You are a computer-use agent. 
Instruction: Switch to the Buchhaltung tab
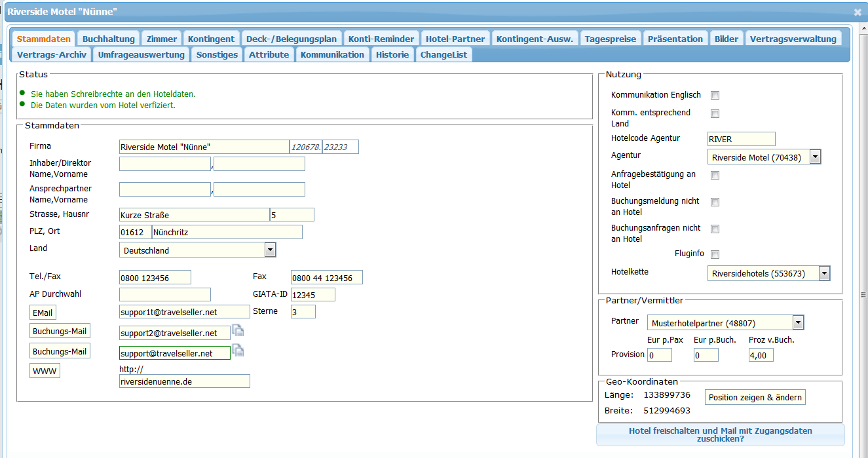tap(109, 39)
